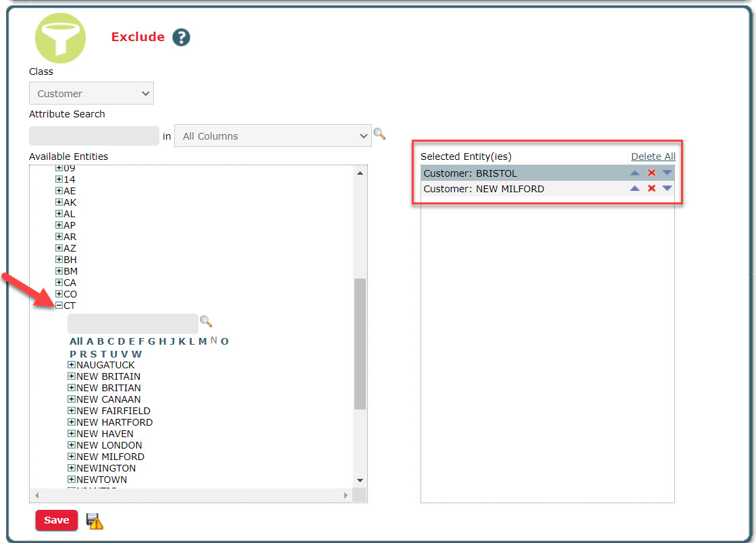Screen dimensions: 756x543
Task: Click the Attribute Search text field
Action: 94,136
